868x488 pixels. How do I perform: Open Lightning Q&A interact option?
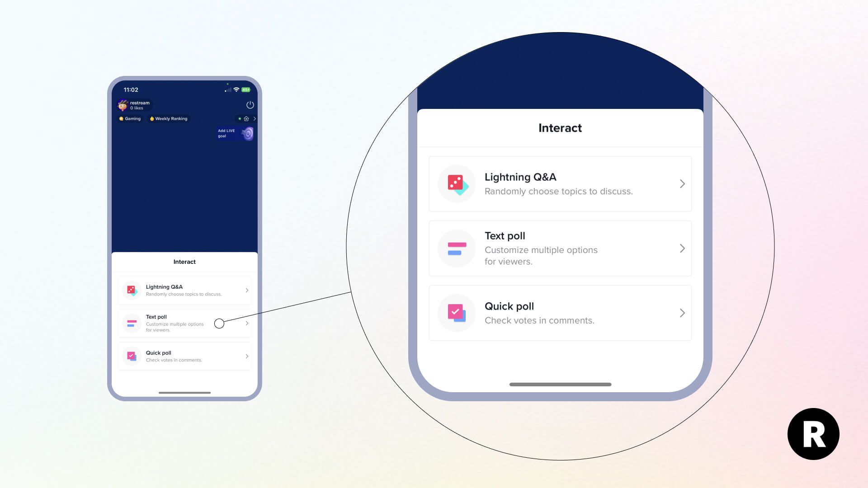[184, 290]
